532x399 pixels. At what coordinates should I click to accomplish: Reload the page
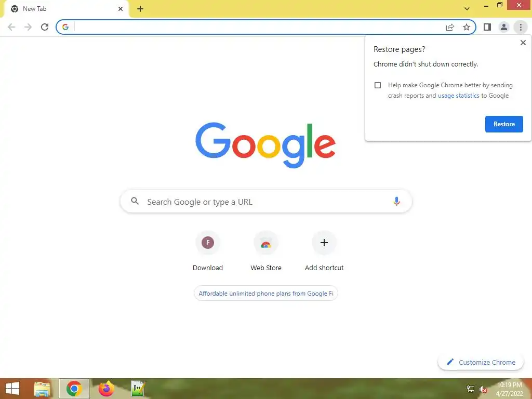(x=45, y=27)
